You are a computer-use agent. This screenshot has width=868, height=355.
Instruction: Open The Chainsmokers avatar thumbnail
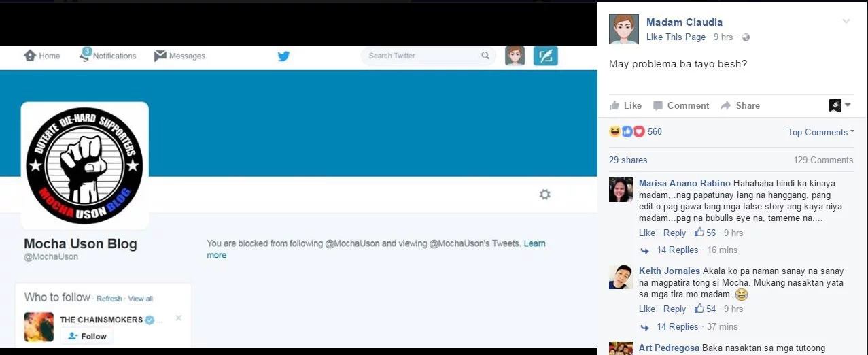39,327
